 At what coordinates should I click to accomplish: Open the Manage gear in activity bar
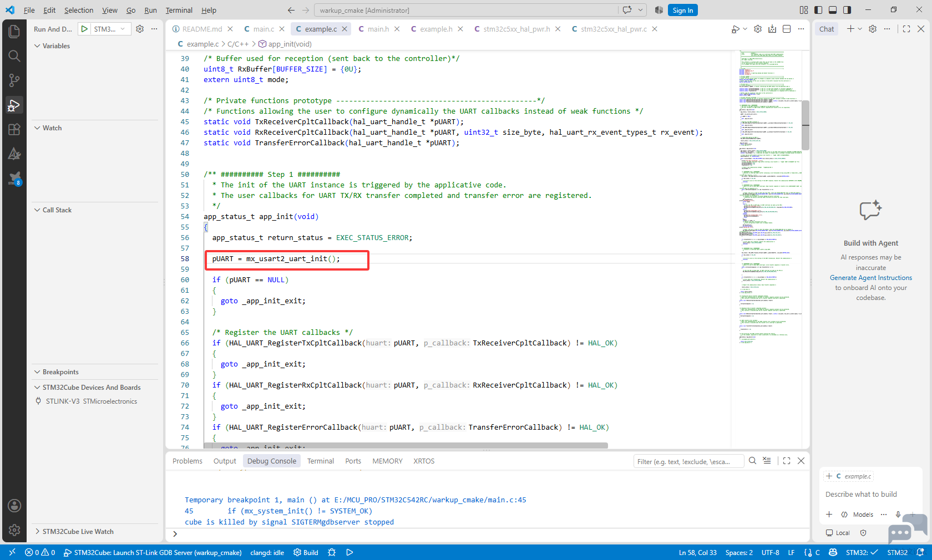coord(14,530)
